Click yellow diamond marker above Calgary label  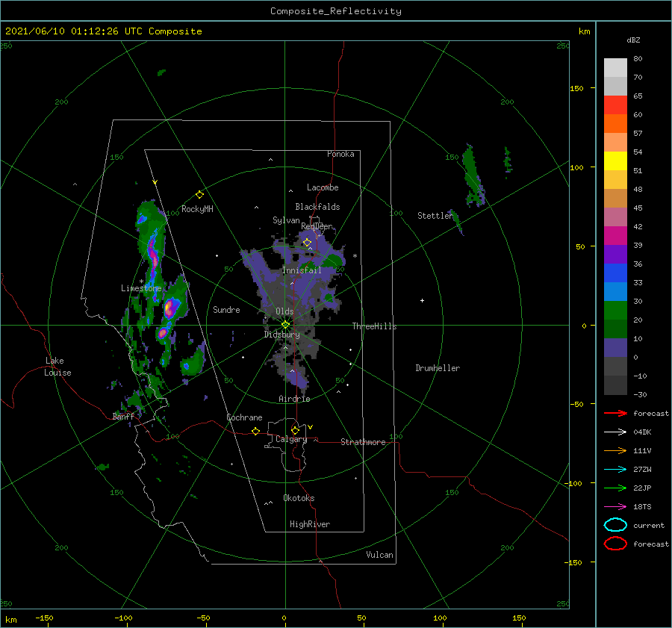295,430
